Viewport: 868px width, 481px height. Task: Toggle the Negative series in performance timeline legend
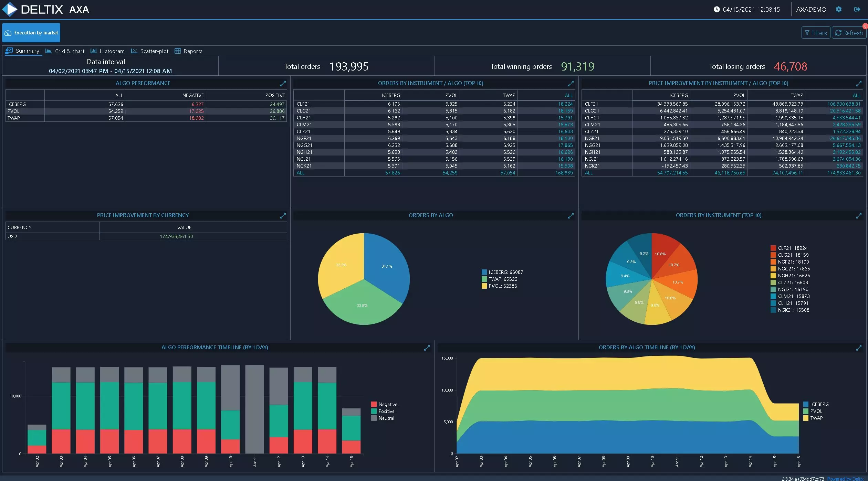coord(384,404)
